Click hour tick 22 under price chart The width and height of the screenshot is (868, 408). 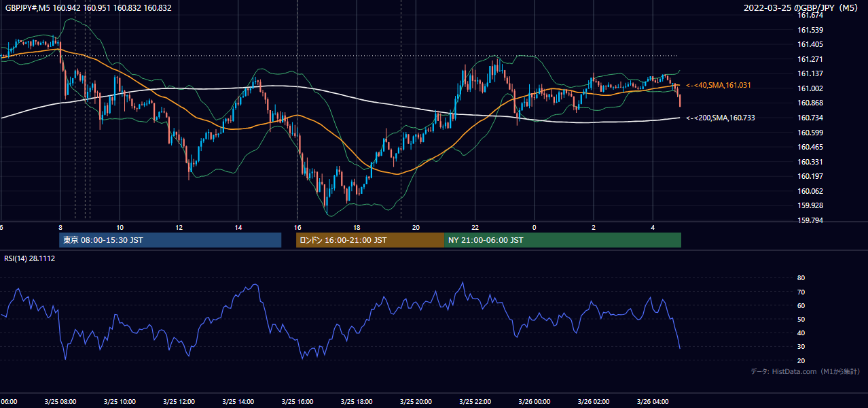click(x=475, y=227)
